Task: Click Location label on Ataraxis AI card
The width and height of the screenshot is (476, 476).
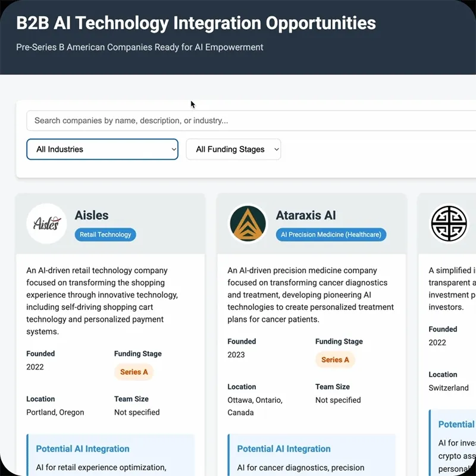Action: 242,387
